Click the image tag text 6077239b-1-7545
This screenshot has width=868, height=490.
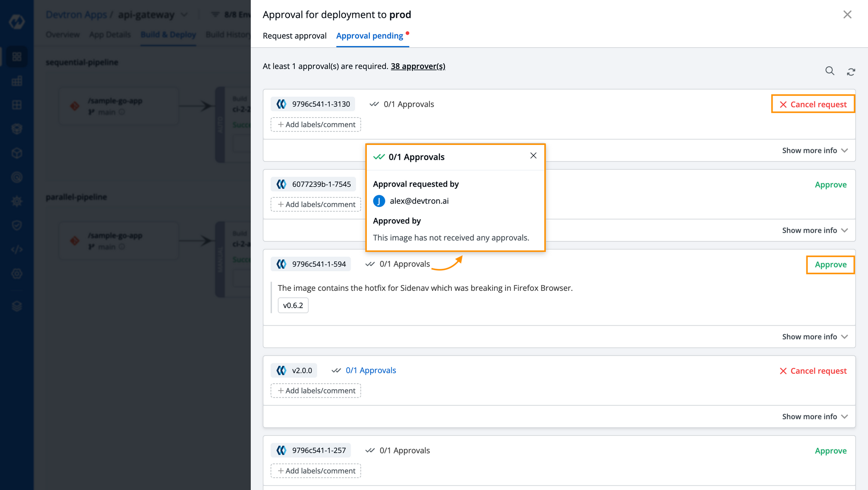point(322,184)
